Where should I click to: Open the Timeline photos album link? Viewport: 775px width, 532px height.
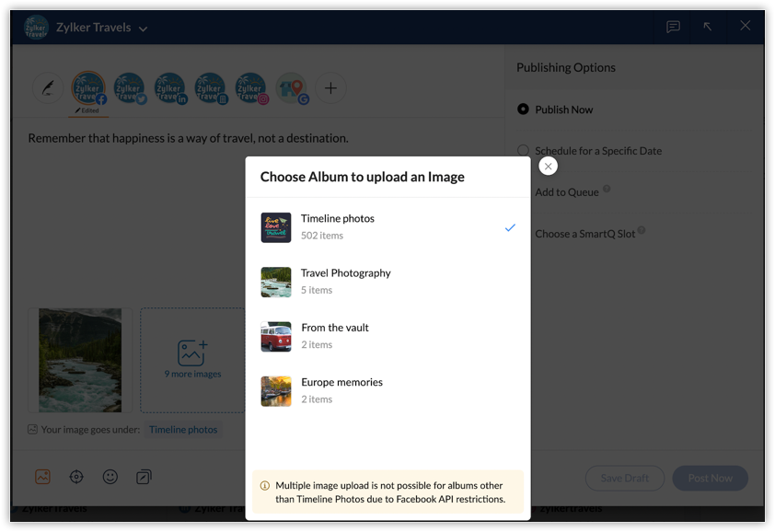click(x=183, y=430)
